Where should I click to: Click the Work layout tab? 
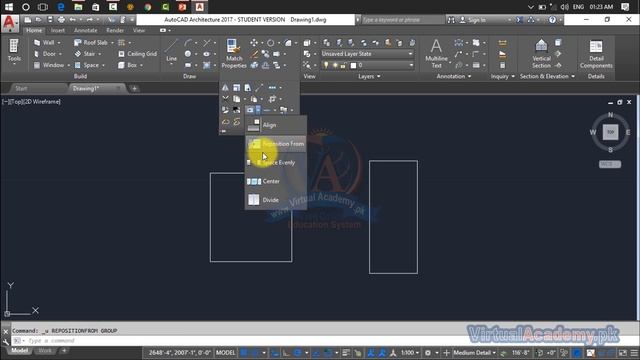(x=45, y=351)
